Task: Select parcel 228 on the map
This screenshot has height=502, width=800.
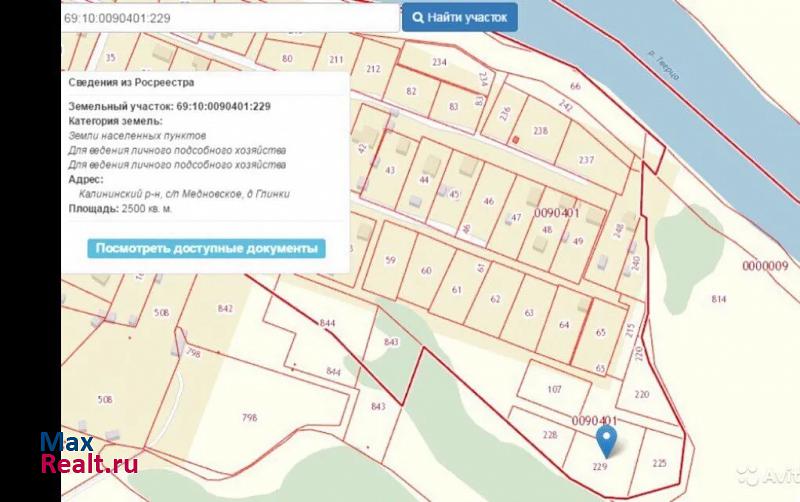Action: (549, 435)
